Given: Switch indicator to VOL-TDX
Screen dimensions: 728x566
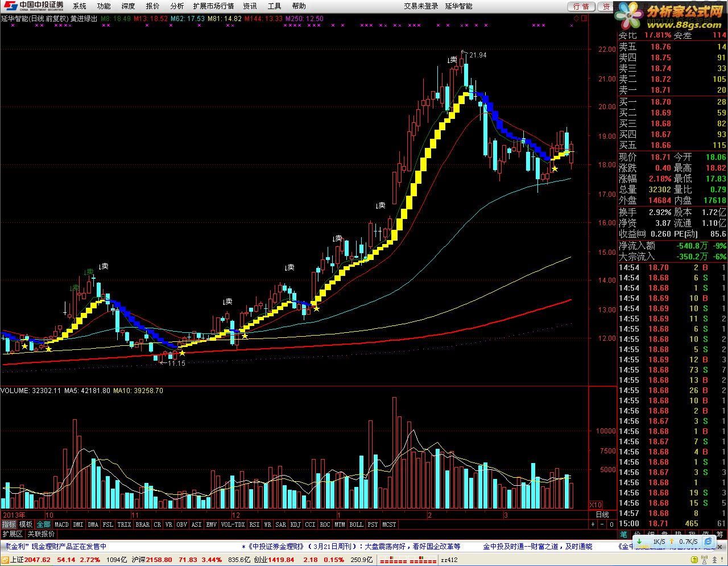Looking at the screenshot, I should (x=233, y=524).
